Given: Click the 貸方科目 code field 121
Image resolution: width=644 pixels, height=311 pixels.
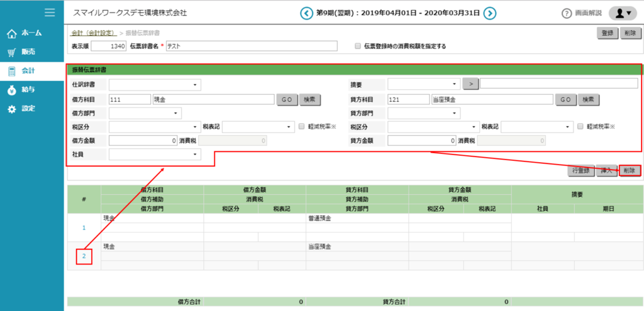Looking at the screenshot, I should (x=409, y=99).
